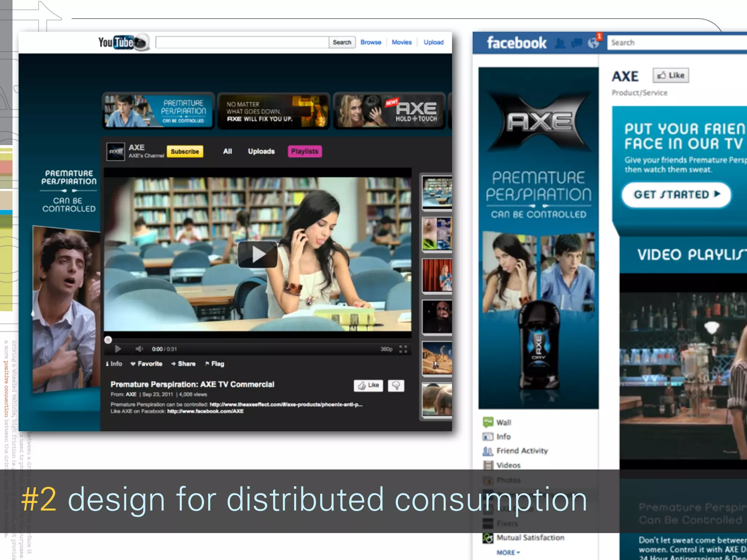Open the Videos section on Facebook page

[502, 465]
